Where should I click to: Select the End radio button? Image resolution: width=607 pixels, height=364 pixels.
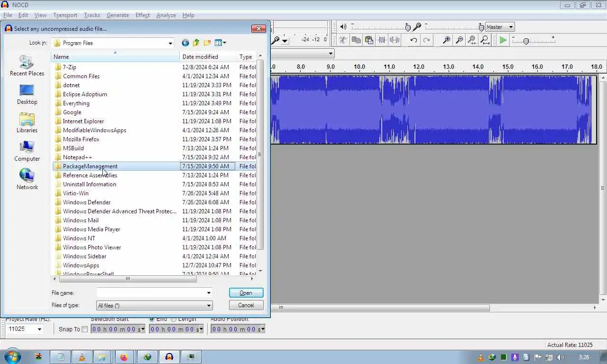[152, 319]
